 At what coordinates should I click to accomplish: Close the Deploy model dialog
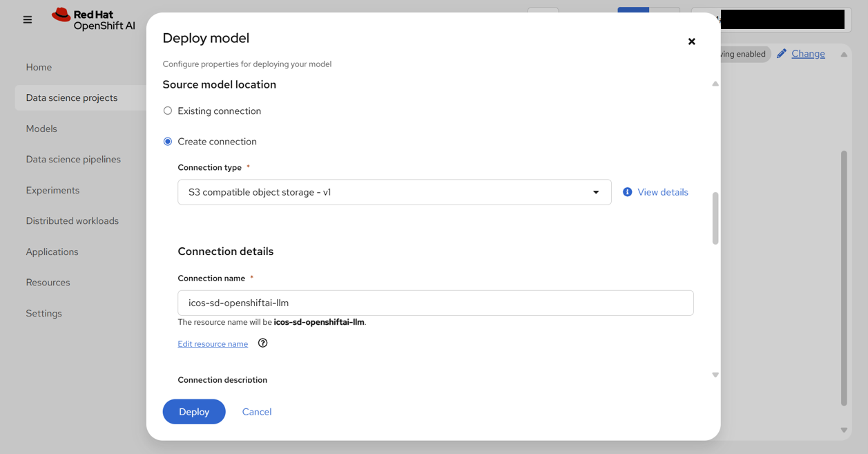pyautogui.click(x=691, y=41)
